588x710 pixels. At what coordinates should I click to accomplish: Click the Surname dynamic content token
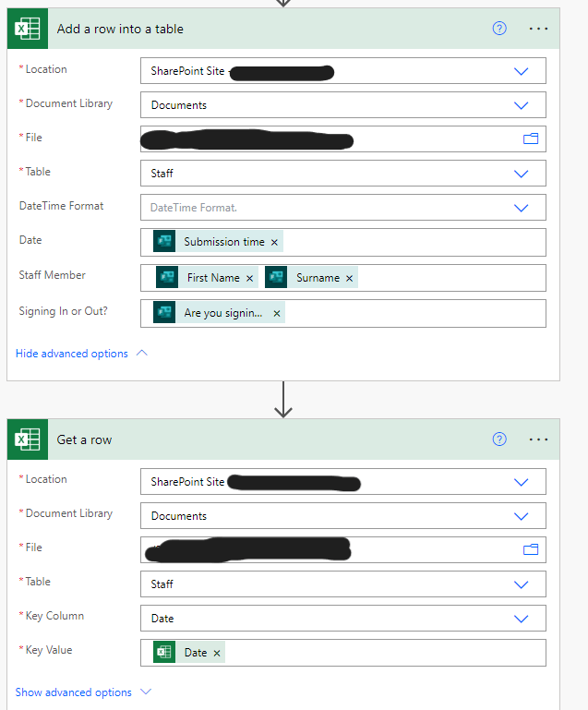[311, 277]
